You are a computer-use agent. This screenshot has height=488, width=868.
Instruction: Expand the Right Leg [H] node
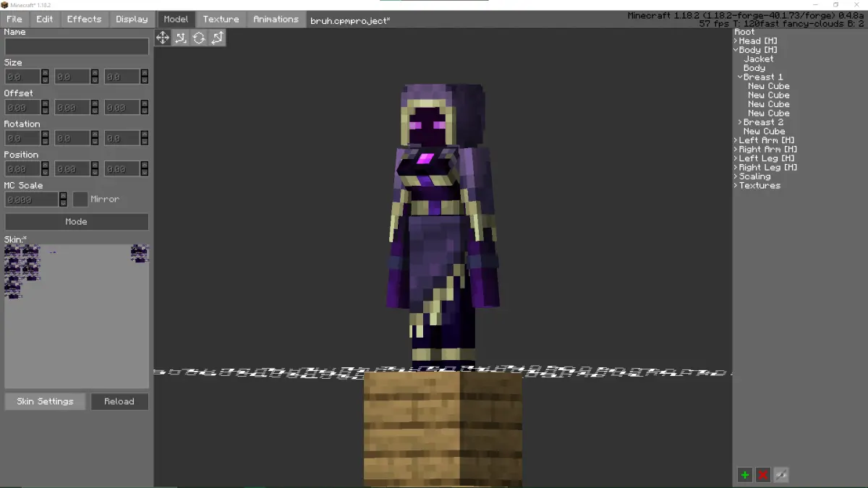click(x=736, y=168)
